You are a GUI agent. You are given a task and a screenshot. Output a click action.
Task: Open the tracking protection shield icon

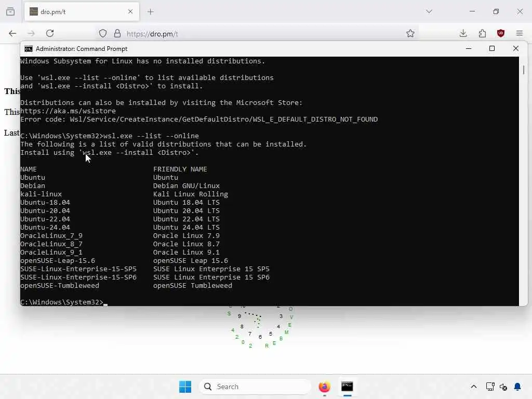click(x=103, y=33)
